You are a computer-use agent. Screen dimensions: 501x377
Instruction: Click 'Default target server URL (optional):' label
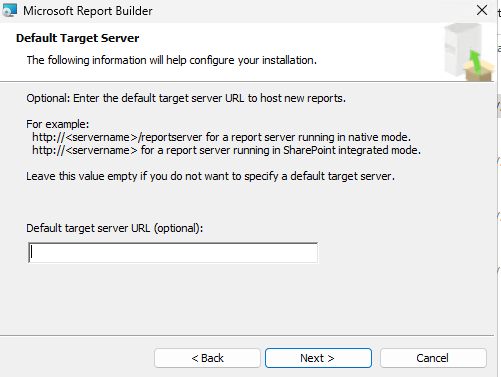pyautogui.click(x=114, y=228)
